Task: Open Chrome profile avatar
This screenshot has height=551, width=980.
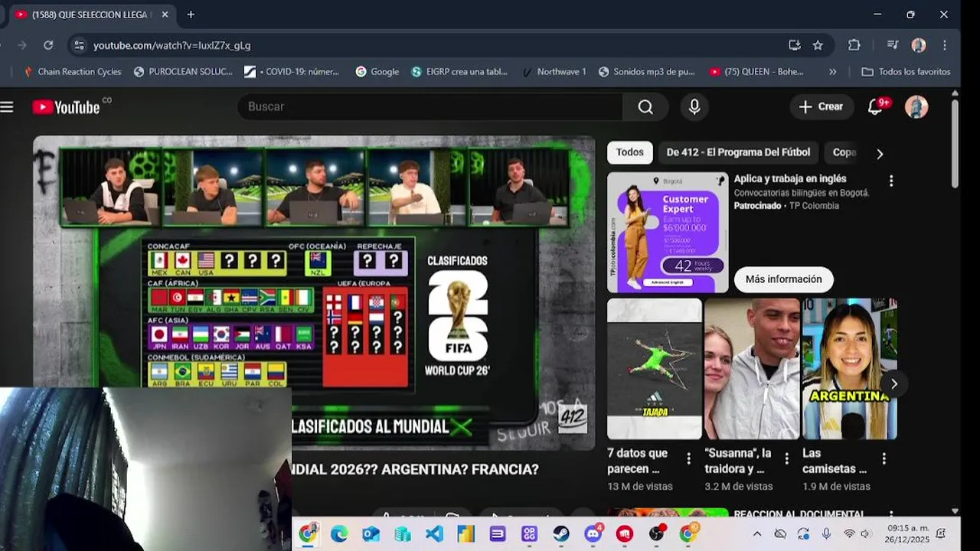Action: tap(919, 45)
